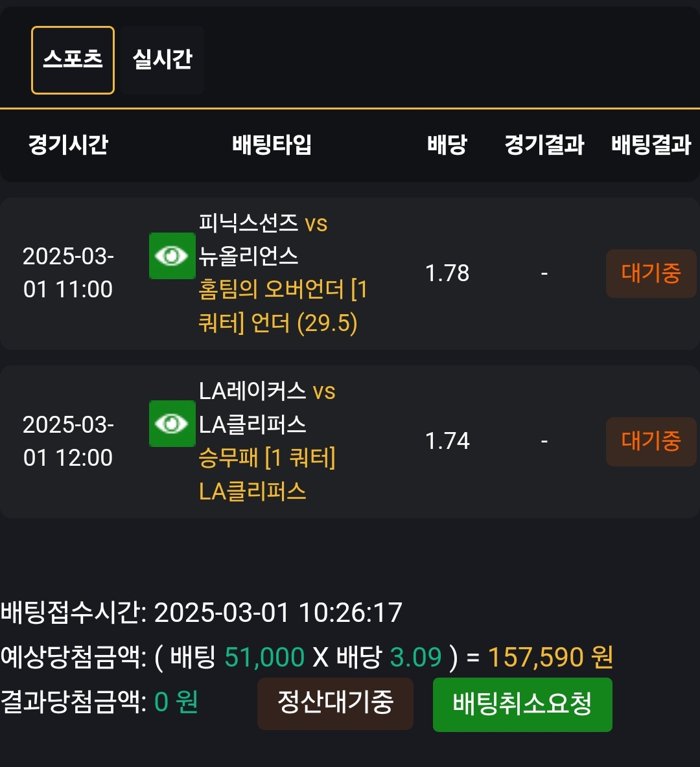Click 대기중 badge for the 피닉스선즈 bet

click(x=651, y=273)
